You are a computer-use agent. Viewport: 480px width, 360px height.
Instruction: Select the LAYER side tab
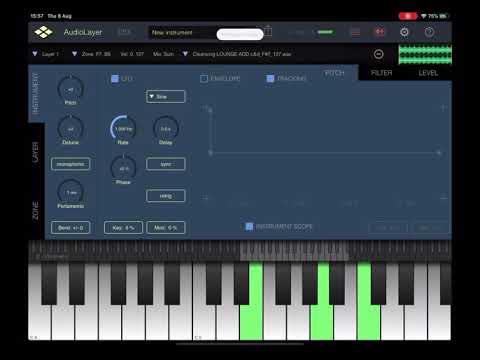point(36,152)
